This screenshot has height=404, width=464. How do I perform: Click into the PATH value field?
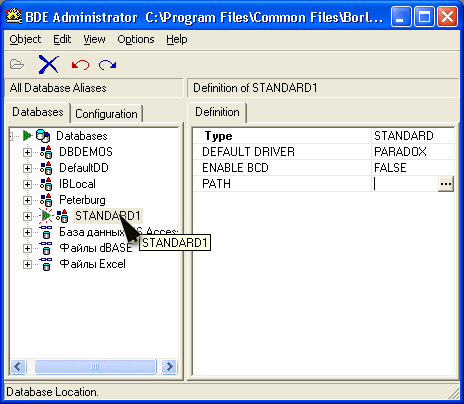point(405,184)
